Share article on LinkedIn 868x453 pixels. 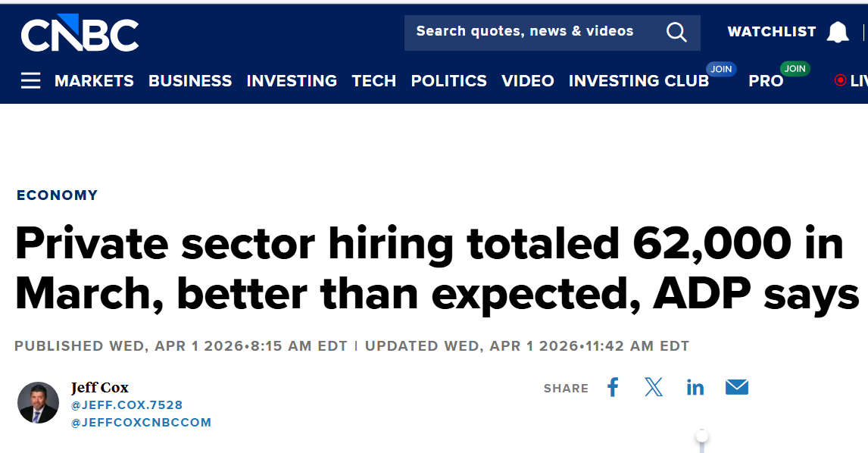point(695,388)
